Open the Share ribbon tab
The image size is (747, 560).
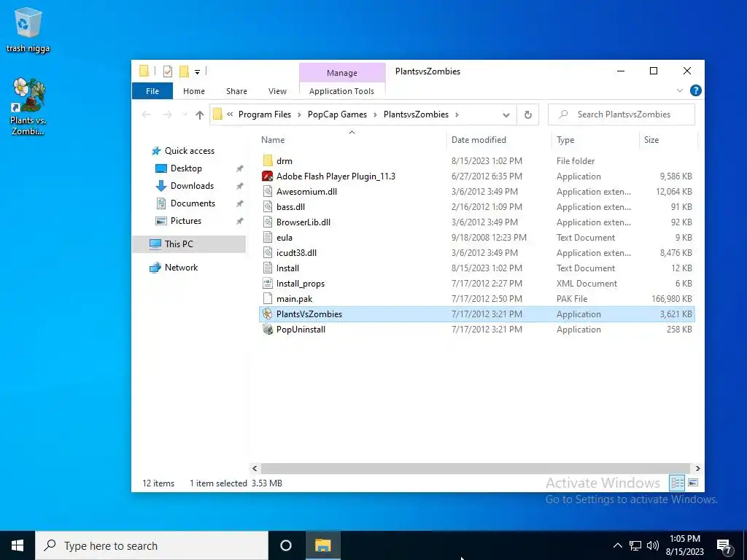pos(236,91)
